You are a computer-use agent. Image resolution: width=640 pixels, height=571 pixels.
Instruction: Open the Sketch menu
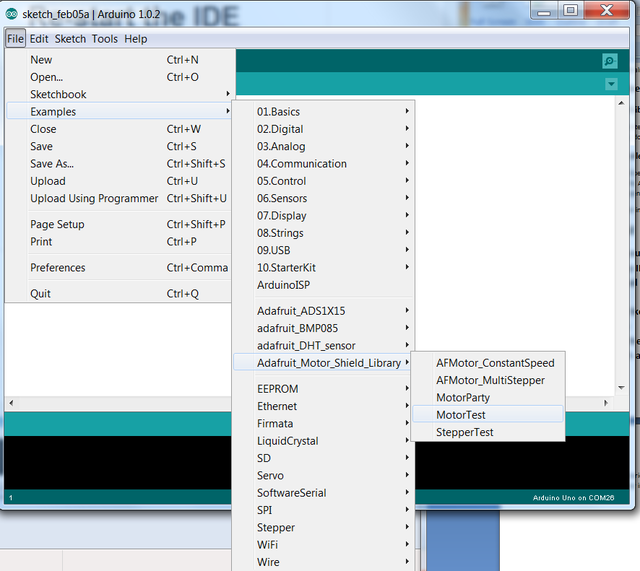[70, 39]
